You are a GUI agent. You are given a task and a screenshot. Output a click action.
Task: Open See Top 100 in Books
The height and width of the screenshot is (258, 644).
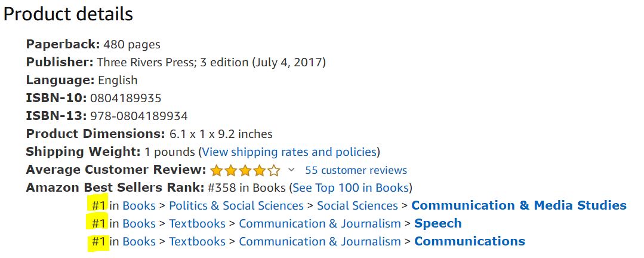350,188
